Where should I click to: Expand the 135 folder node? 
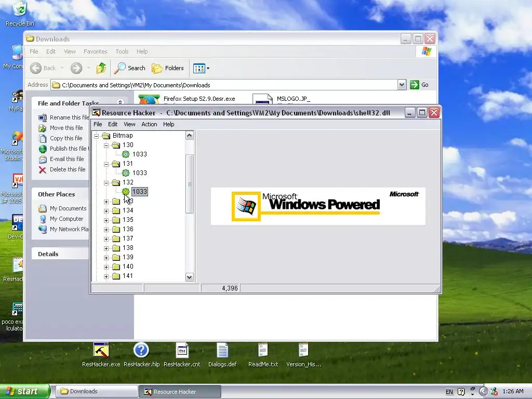point(106,220)
